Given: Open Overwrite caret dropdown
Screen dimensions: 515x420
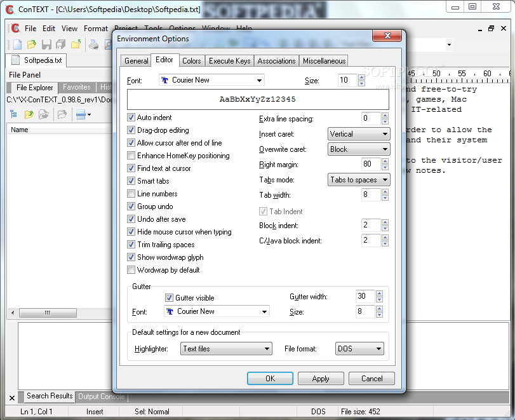Looking at the screenshot, I should [359, 149].
